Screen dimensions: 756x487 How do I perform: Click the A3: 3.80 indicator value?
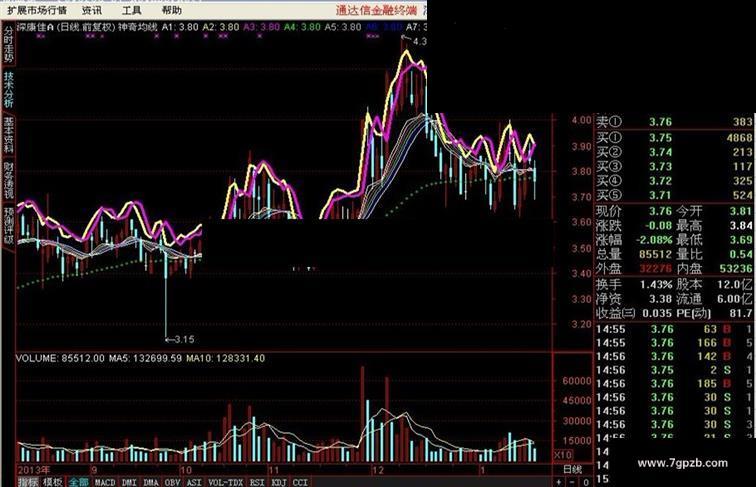click(x=261, y=27)
